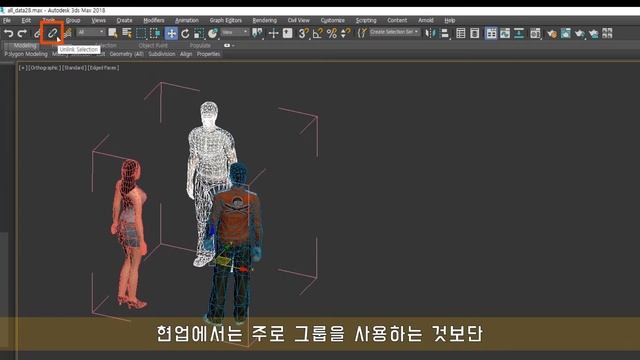Toggle Keyboard Shortcut Override

287,33
